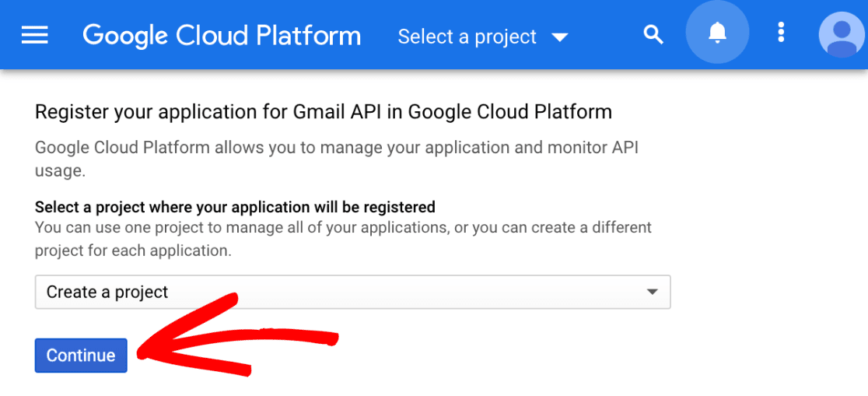Click the caret beside Select a project
The width and height of the screenshot is (868, 396).
pyautogui.click(x=560, y=37)
